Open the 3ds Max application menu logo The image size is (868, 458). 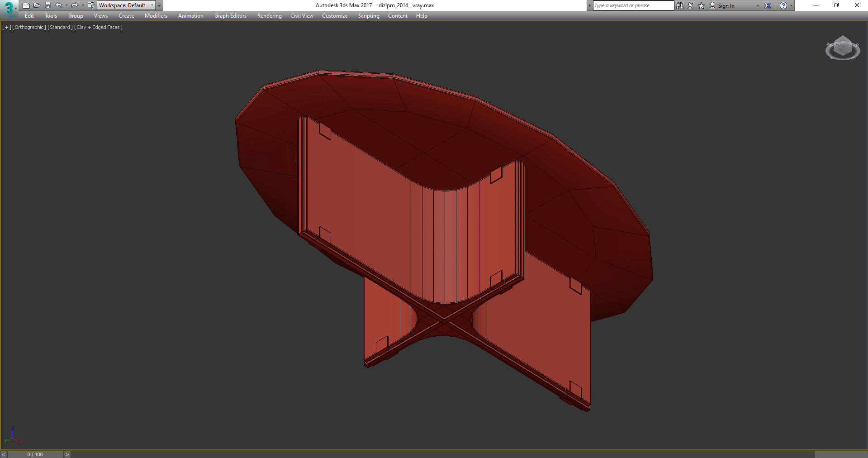9,8
